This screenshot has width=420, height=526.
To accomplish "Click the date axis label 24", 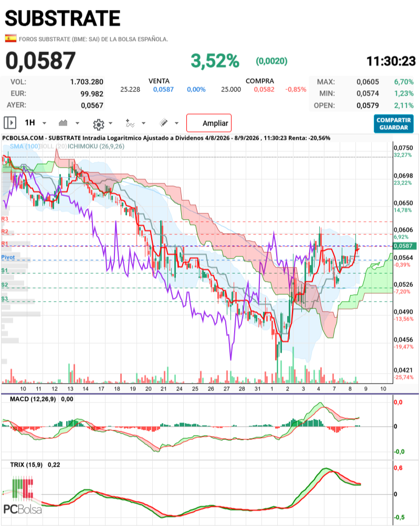I will pos(180,389).
